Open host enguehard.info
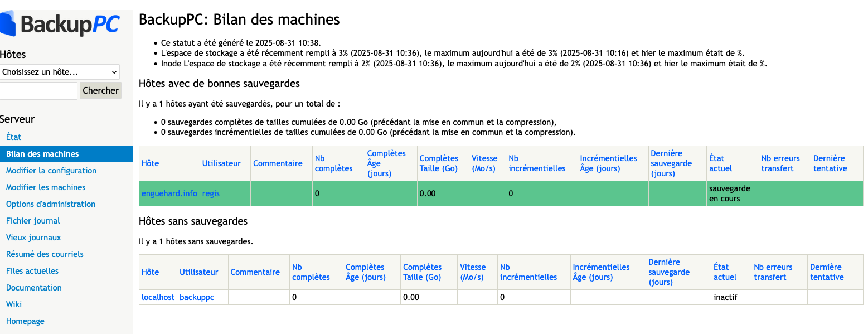Screen dimensions: 868x334 (x=169, y=193)
